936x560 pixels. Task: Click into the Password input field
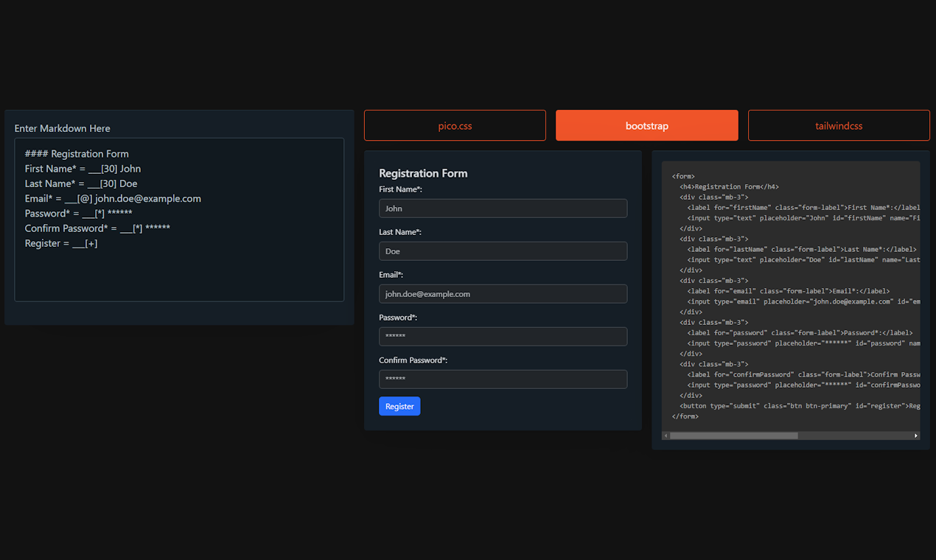503,337
